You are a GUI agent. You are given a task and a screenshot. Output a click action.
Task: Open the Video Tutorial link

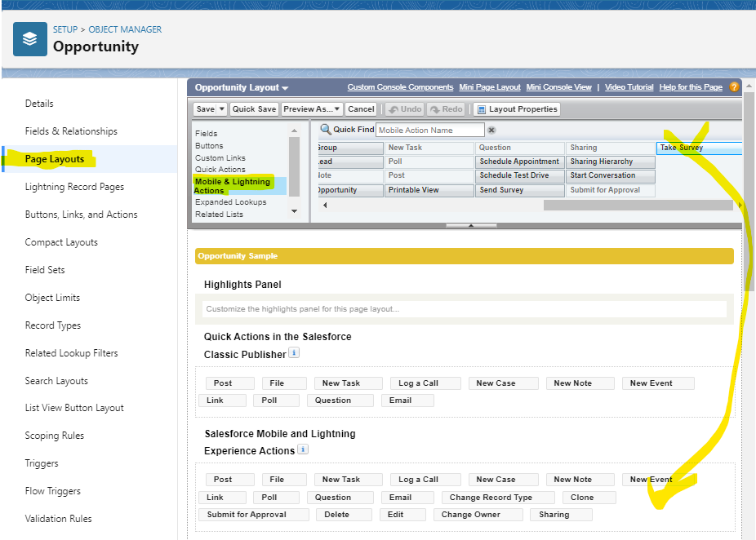coord(629,87)
